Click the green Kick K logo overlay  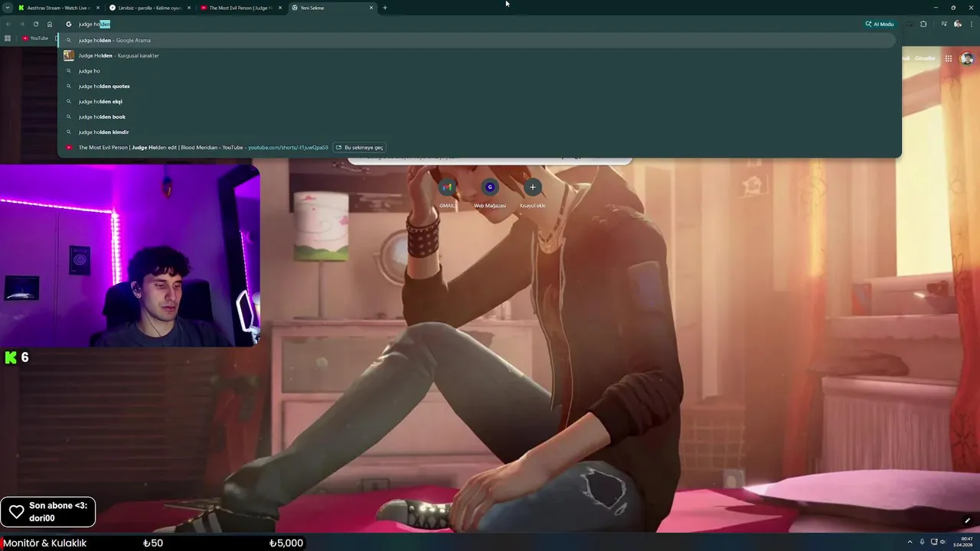pos(11,357)
